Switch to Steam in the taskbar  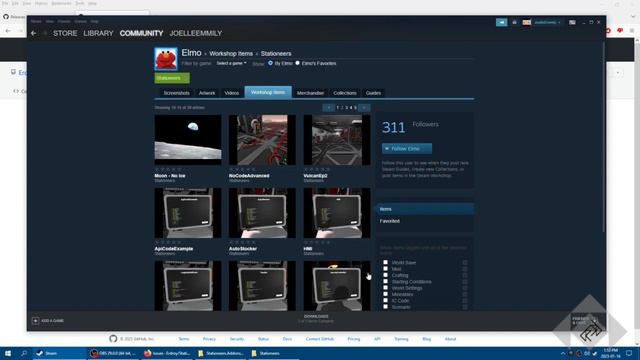click(x=59, y=353)
